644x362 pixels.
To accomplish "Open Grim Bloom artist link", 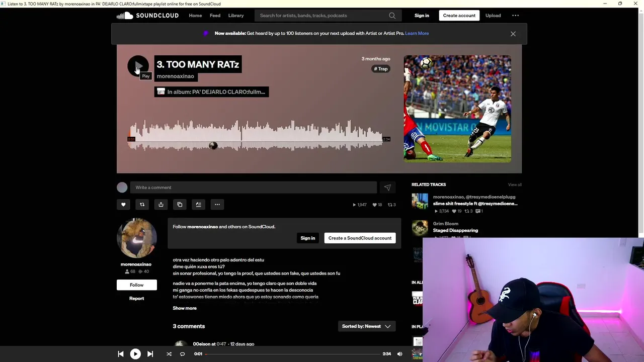I will pos(445,224).
